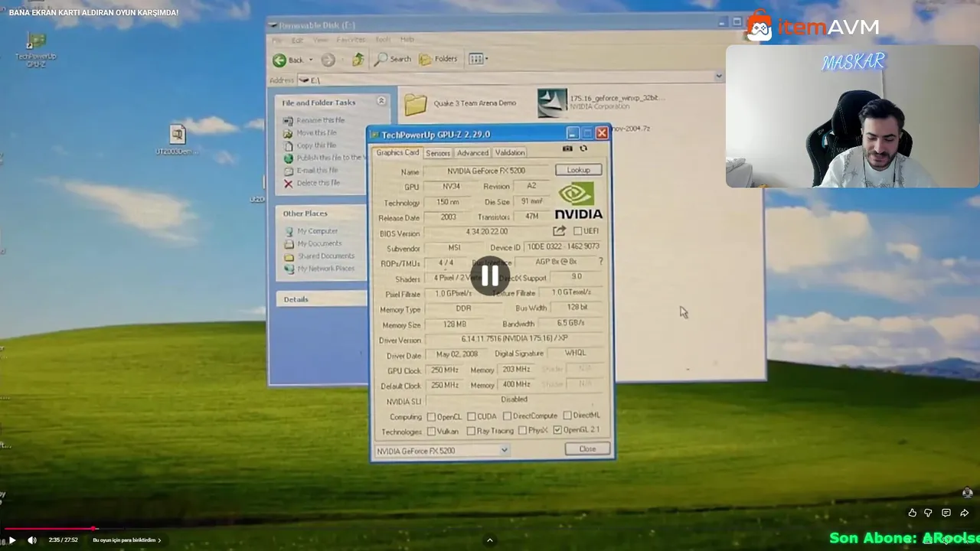This screenshot has height=551, width=980.
Task: Toggle the Folders pane in Explorer
Action: 438,59
